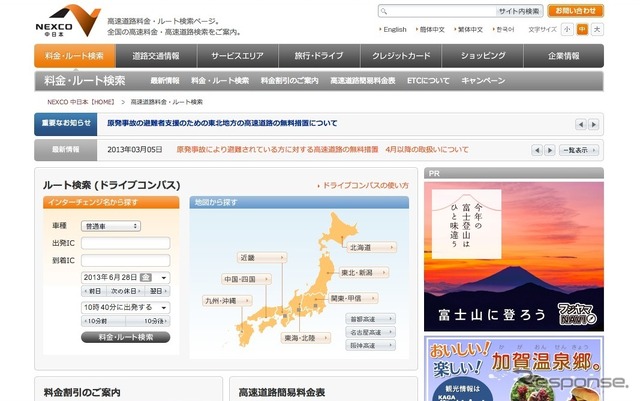This screenshot has width=640, height=401.
Task: Click the 到着IC input field
Action: tap(126, 261)
